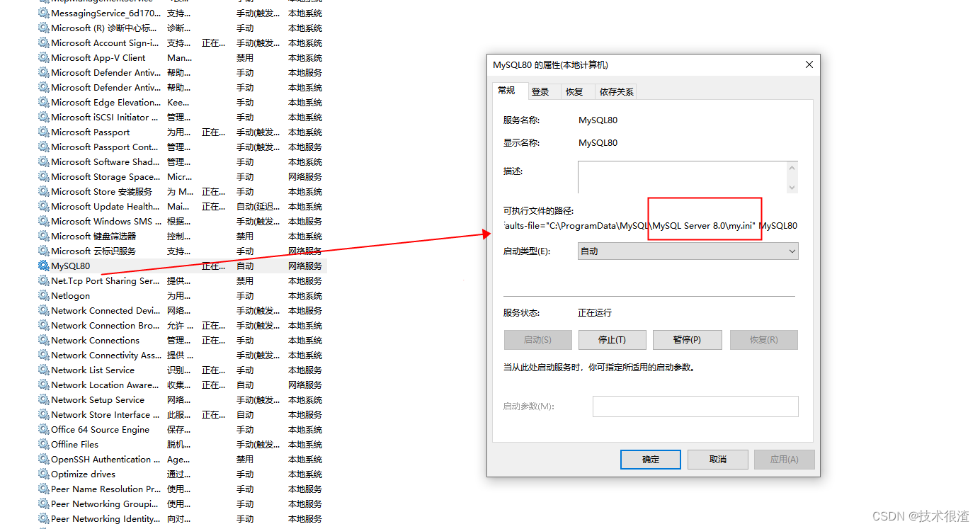Select the MessagingService_6d170 service row

pyautogui.click(x=181, y=13)
